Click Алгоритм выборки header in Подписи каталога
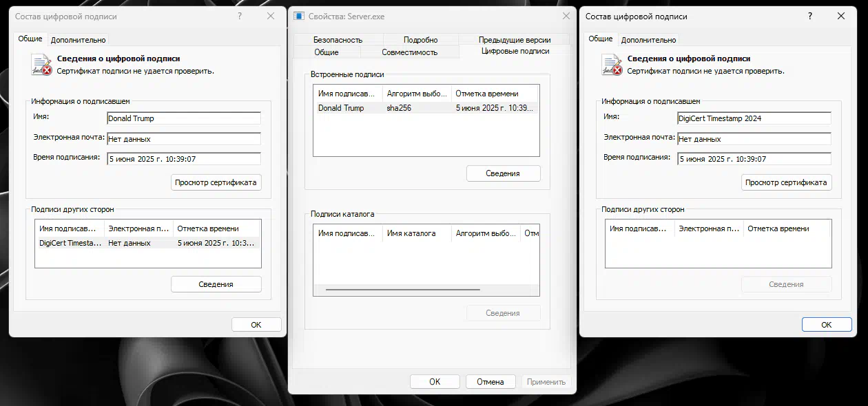The width and height of the screenshot is (868, 406). tap(486, 233)
